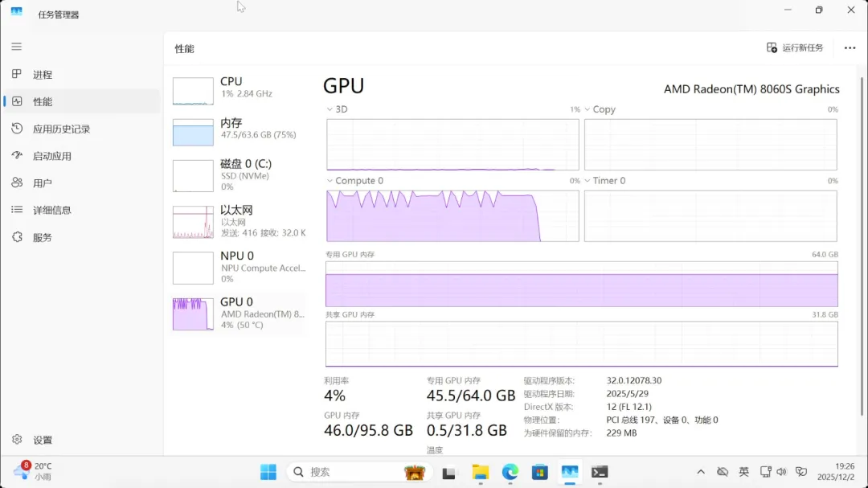Screen dimensions: 868x488
Task: Go to the 进程 (Processes) page
Action: (42, 75)
